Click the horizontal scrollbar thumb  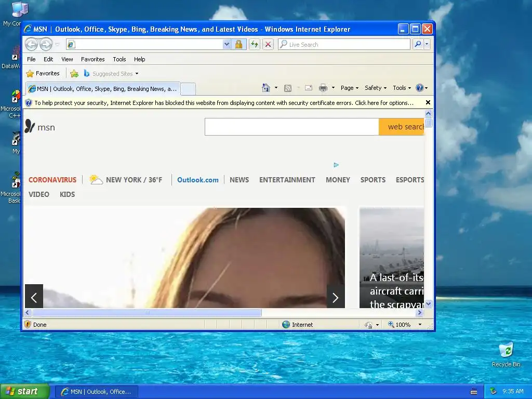pos(147,312)
